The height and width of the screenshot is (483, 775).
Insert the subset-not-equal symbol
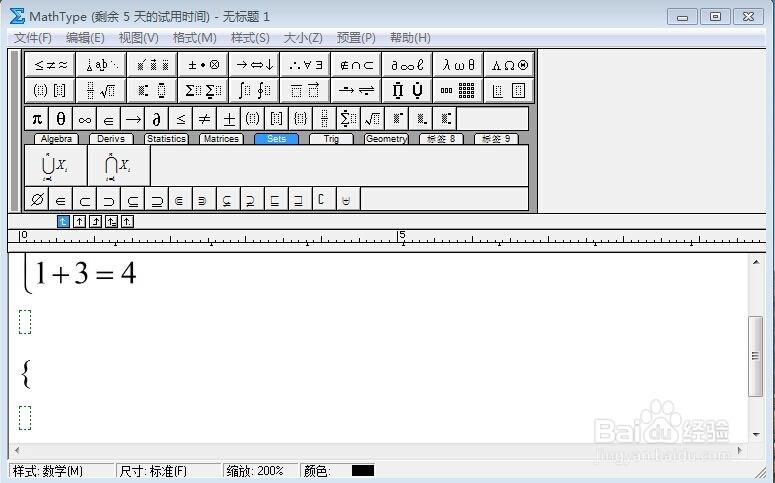point(228,199)
